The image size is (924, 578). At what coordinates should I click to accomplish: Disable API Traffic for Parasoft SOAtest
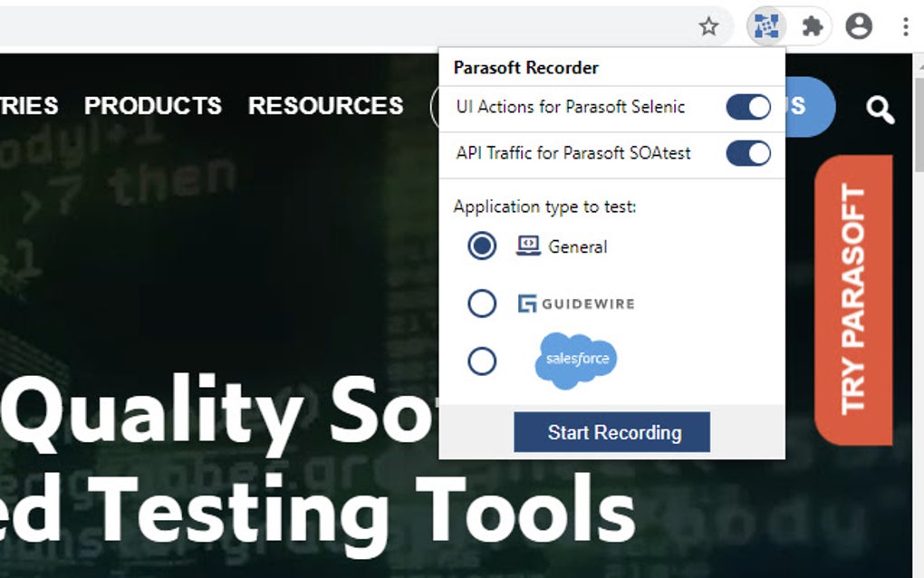(x=746, y=153)
